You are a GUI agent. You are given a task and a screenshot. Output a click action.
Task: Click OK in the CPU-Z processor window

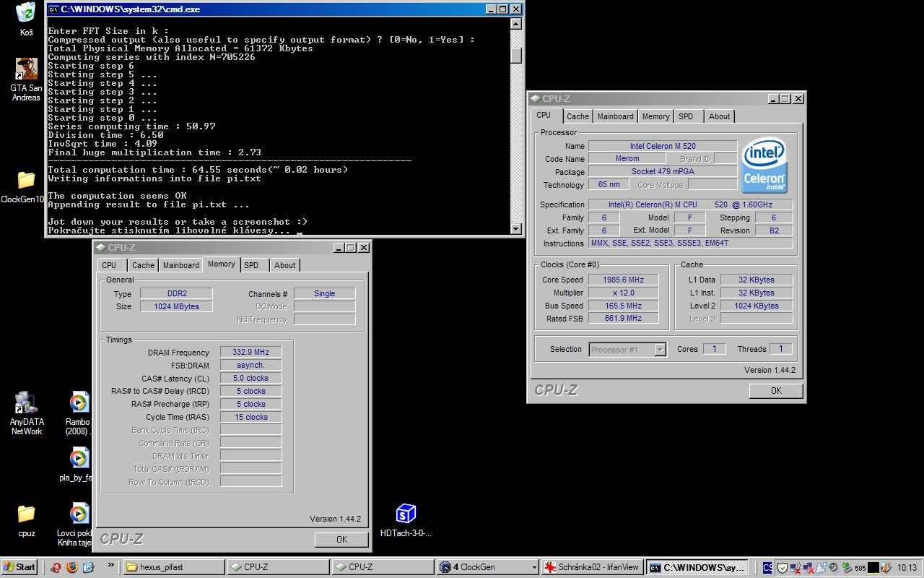(x=776, y=391)
